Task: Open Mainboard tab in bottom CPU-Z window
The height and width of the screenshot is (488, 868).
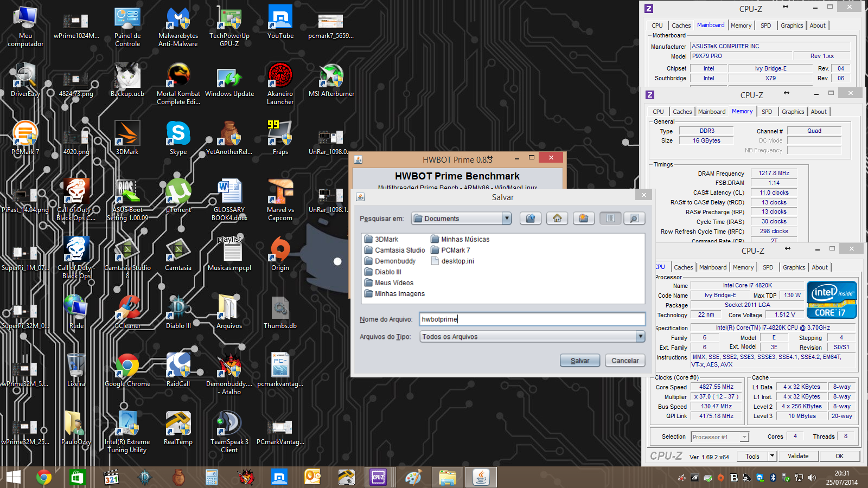Action: 713,267
